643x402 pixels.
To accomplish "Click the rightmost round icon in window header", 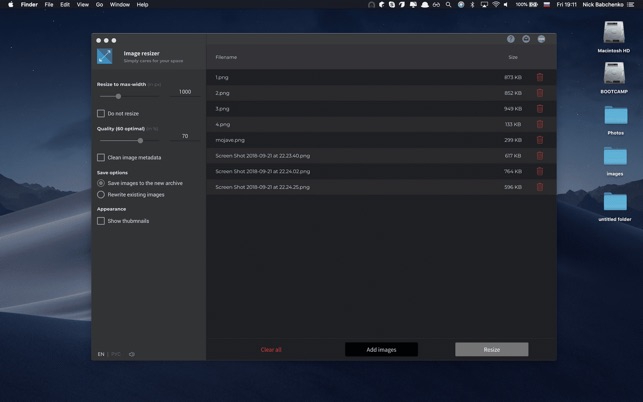I will click(x=541, y=39).
